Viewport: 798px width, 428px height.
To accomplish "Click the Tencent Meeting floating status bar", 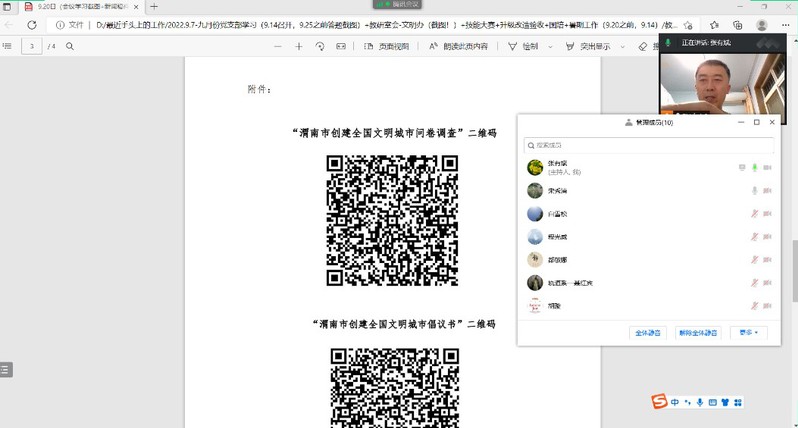I will 397,4.
